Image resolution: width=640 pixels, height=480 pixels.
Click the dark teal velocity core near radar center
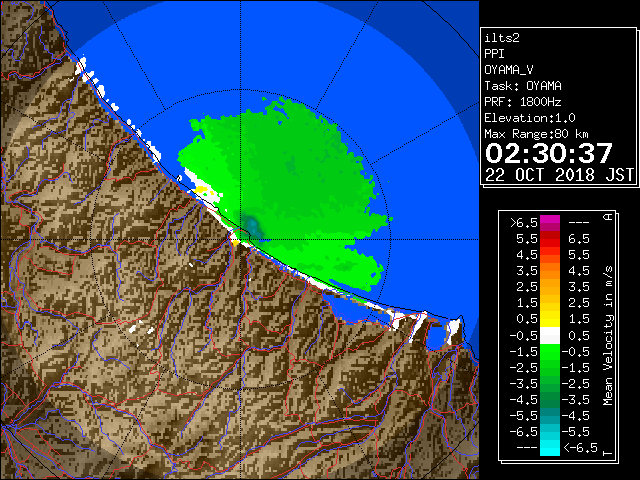point(252,226)
